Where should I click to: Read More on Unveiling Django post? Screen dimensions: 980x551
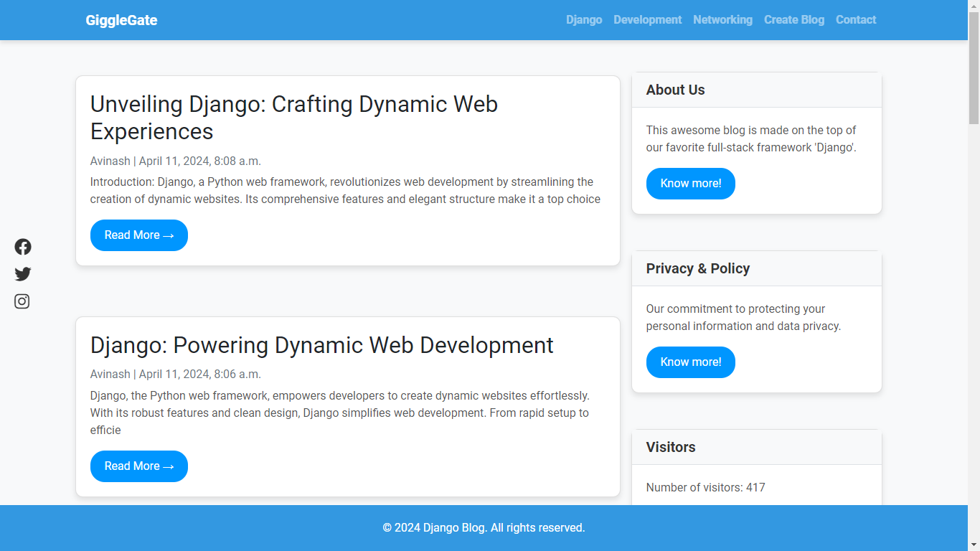(139, 235)
